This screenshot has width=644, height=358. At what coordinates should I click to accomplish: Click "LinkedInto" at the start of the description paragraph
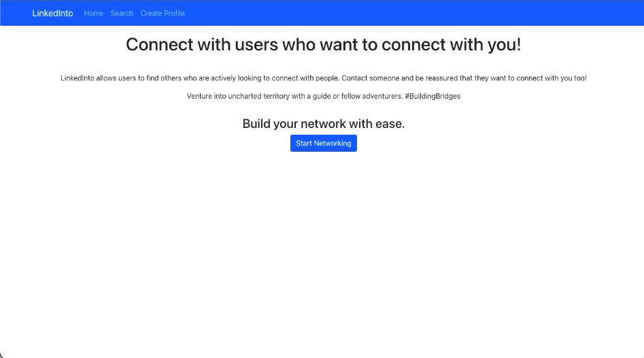pyautogui.click(x=78, y=78)
